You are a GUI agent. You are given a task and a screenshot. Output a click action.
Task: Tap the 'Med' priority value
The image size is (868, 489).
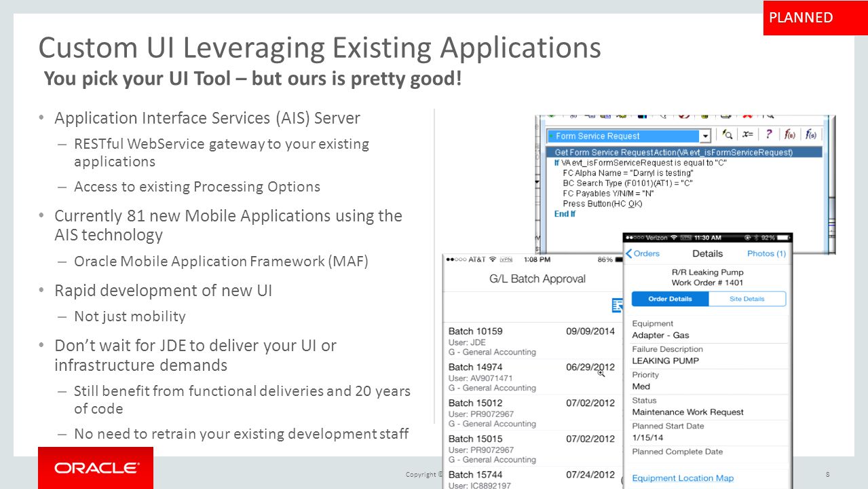(641, 386)
